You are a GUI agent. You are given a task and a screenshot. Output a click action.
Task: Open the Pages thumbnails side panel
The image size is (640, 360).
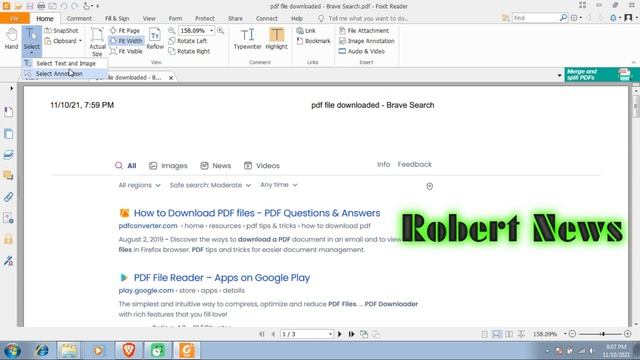(9, 134)
